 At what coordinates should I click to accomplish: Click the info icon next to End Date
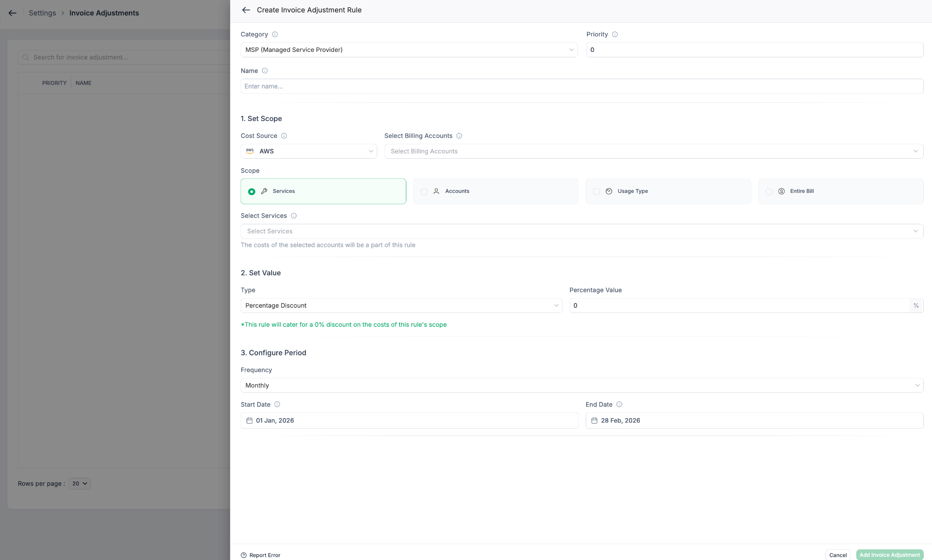(x=619, y=404)
